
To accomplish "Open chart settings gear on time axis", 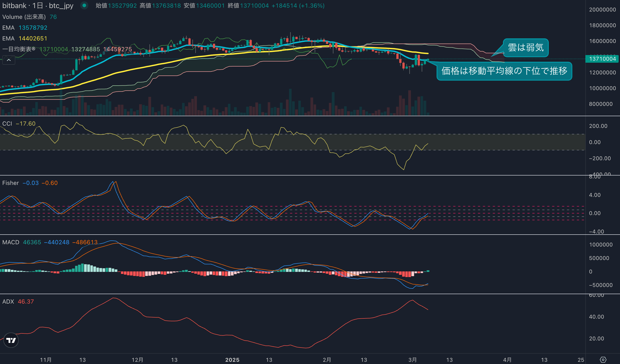I will point(603,360).
